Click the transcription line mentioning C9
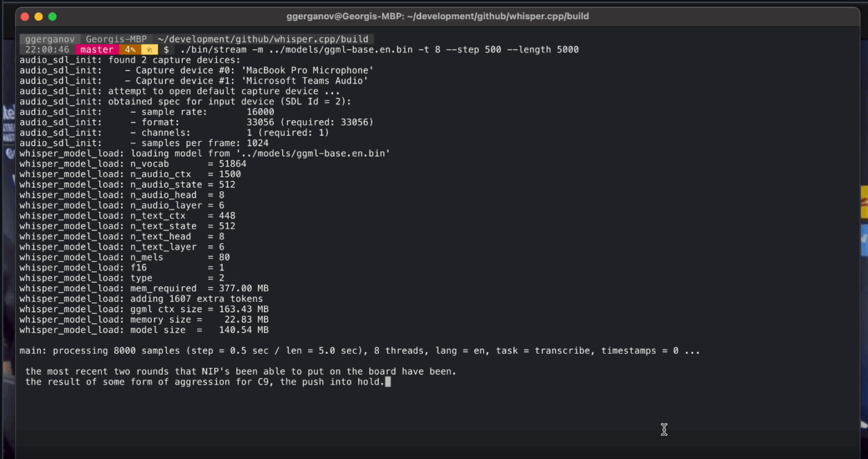Screen dimensions: 868x459 pyautogui.click(x=205, y=382)
